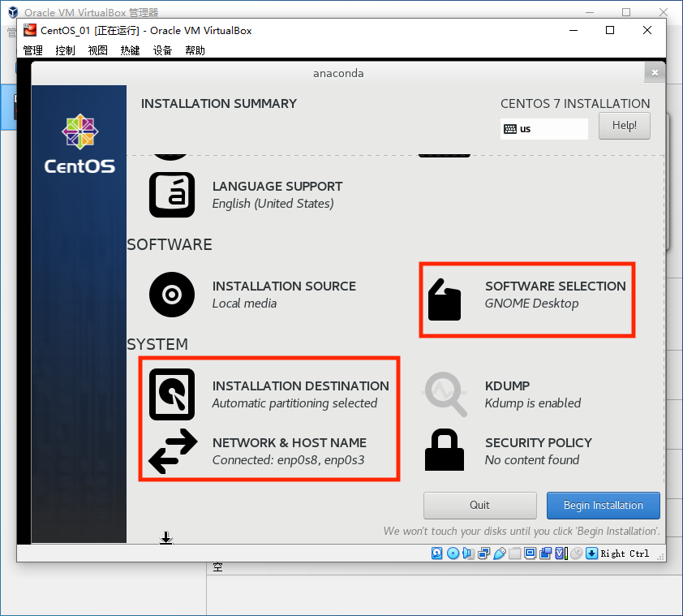Open the 控制 menu
This screenshot has width=683, height=616.
coord(66,50)
